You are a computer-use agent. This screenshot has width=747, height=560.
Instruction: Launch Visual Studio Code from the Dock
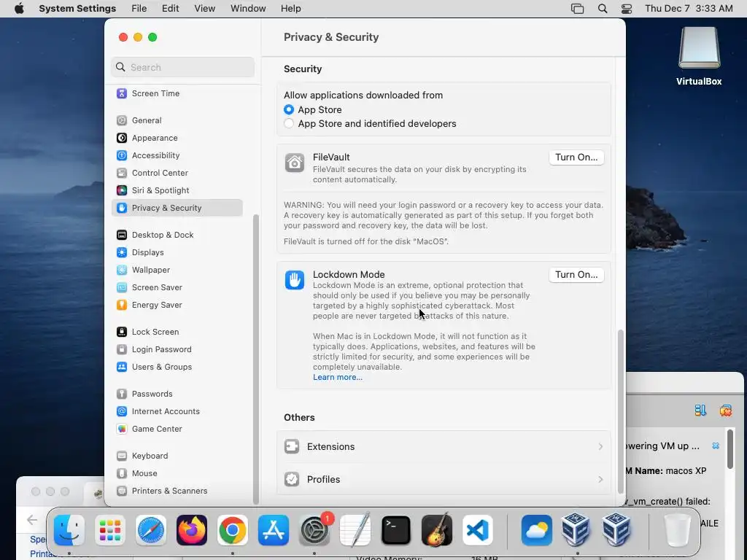coord(478,530)
